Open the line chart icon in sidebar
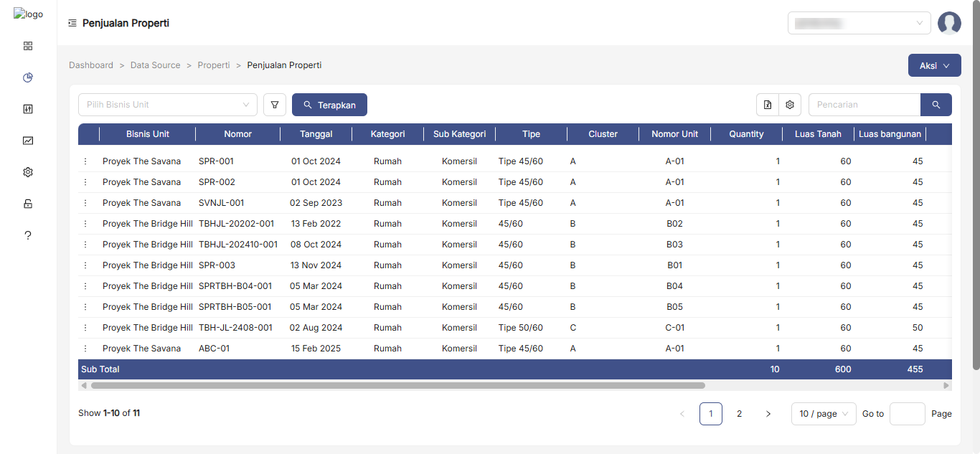 pyautogui.click(x=28, y=141)
